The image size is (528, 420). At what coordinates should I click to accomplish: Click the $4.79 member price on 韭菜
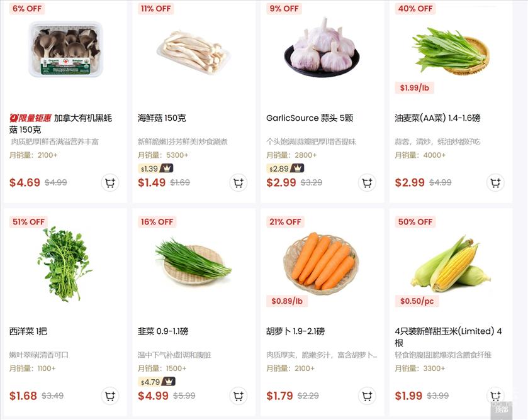[157, 382]
